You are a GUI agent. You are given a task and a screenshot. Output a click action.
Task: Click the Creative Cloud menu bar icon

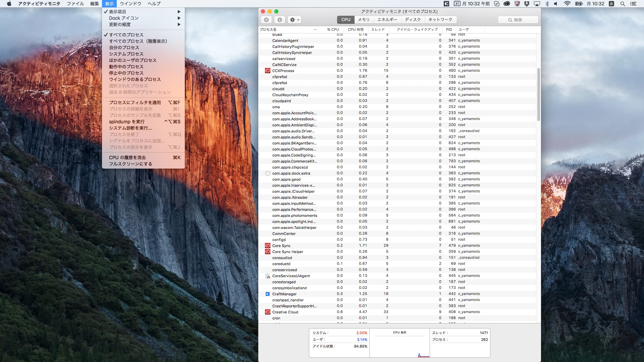pos(507,4)
